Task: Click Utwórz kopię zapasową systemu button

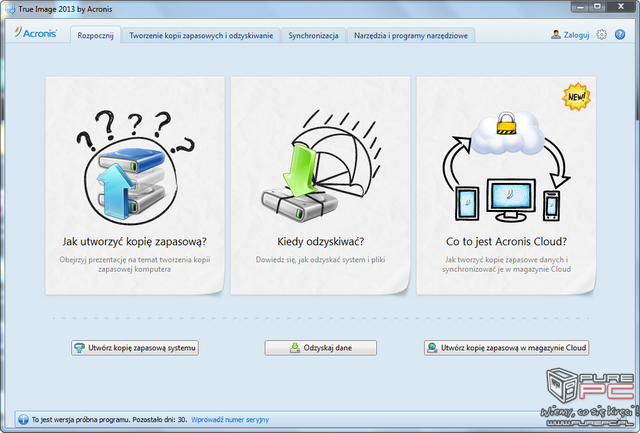Action: tap(135, 348)
